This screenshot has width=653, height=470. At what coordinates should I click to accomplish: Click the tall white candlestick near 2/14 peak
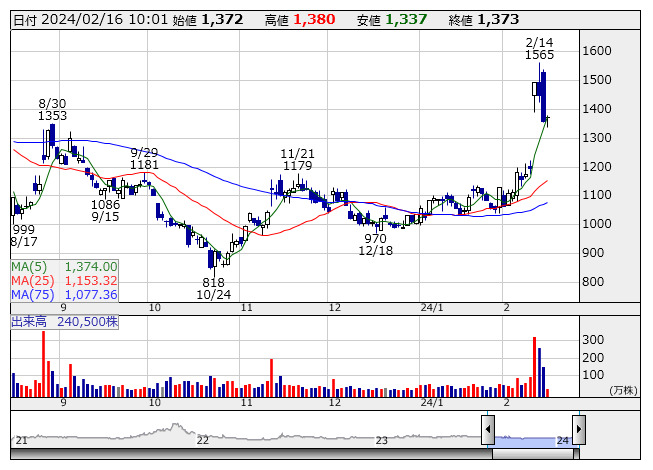535,89
